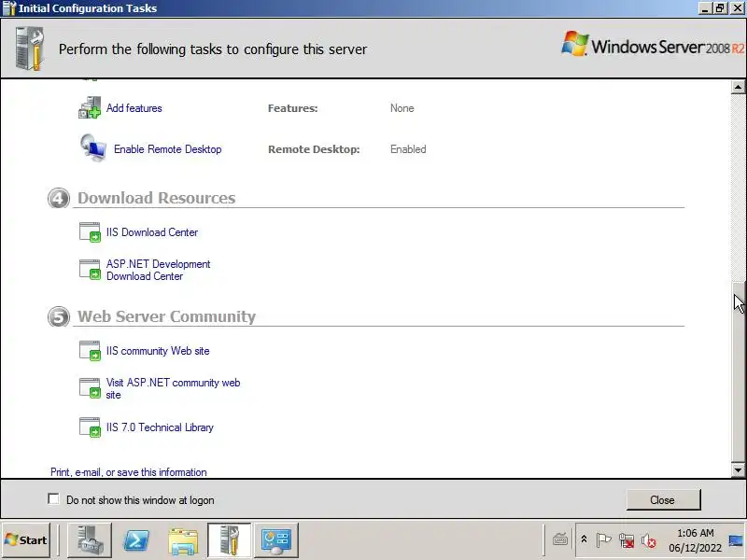
Task: Click the Initial Configuration Tasks title bar icon
Action: (x=9, y=8)
